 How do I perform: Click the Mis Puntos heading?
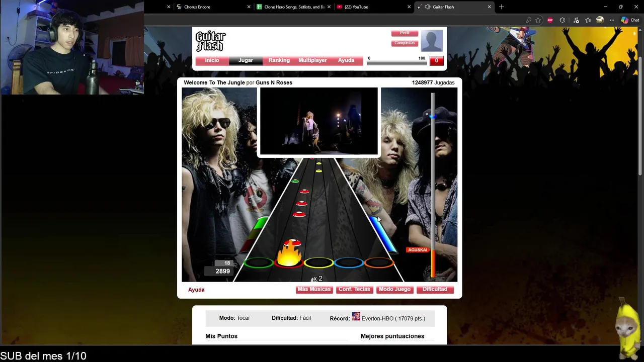pyautogui.click(x=221, y=336)
